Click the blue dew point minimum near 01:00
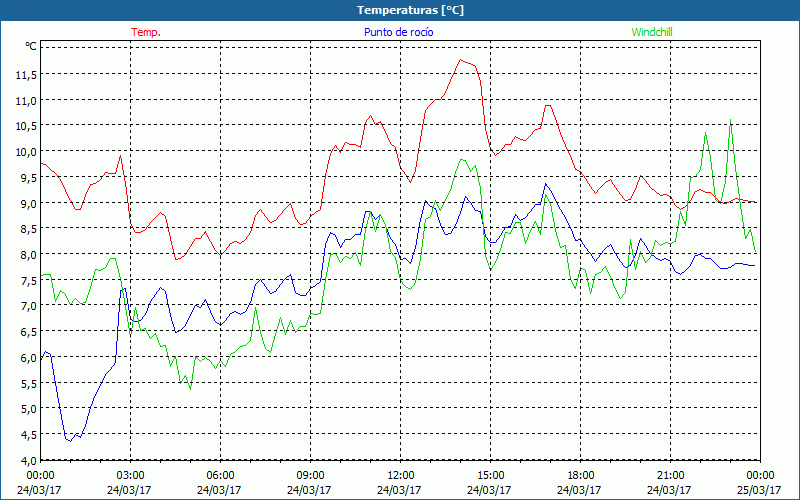The height and width of the screenshot is (500, 800). 70,440
